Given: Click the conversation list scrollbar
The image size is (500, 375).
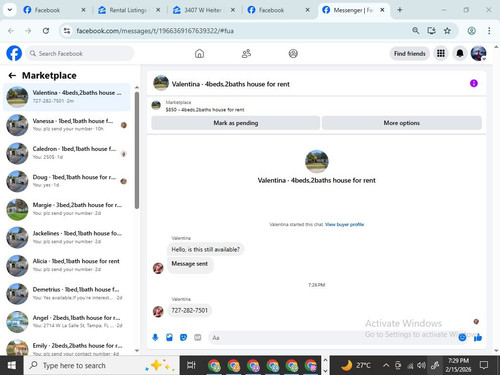Looking at the screenshot, I should coord(137,150).
